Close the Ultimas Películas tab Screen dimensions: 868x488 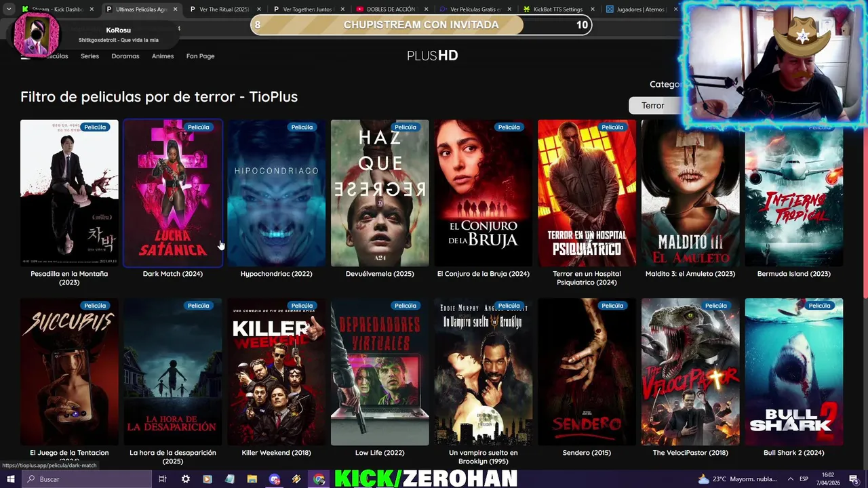click(175, 9)
